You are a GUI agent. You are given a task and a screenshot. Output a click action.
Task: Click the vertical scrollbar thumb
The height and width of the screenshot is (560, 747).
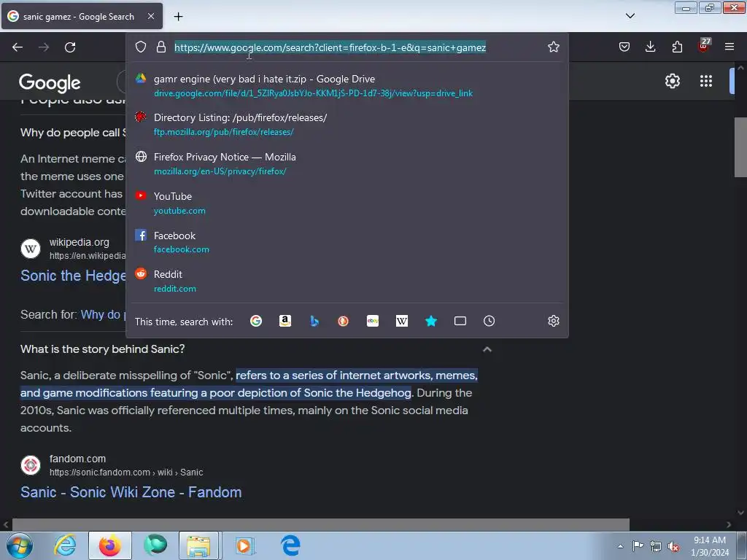click(x=740, y=147)
